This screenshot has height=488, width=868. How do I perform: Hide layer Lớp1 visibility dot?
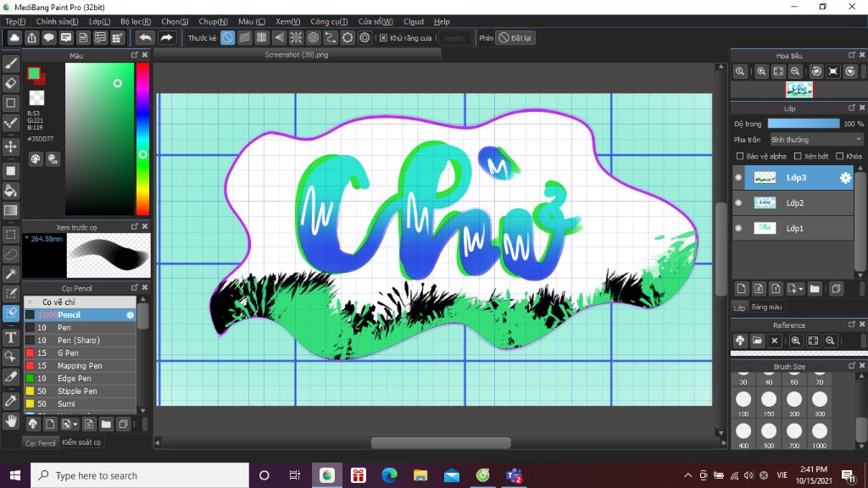[738, 228]
